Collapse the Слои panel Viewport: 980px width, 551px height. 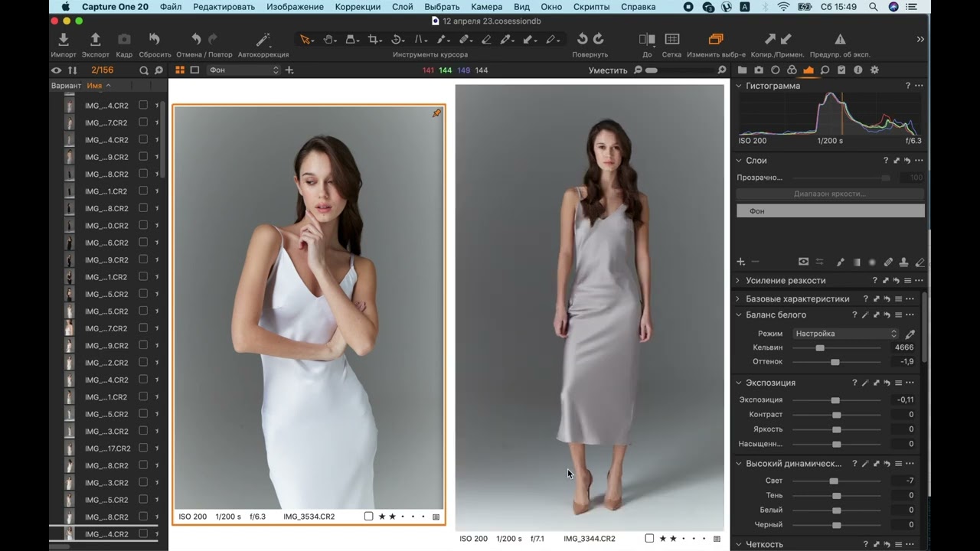tap(739, 161)
